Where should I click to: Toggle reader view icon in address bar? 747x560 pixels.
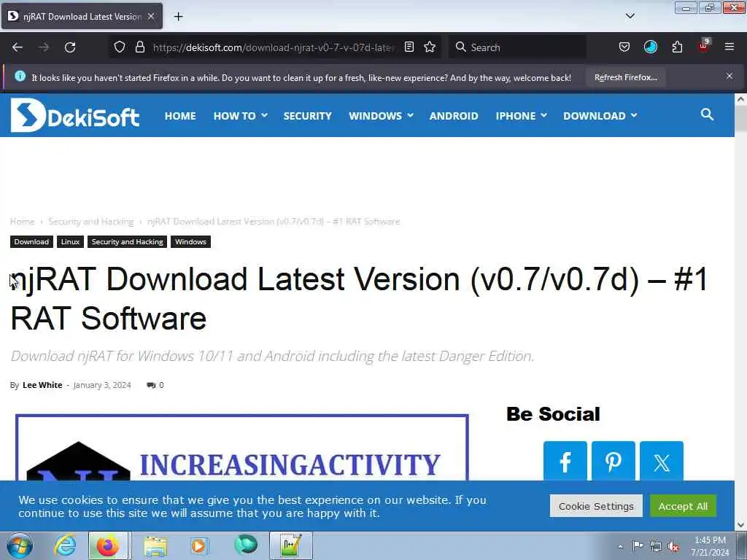409,47
